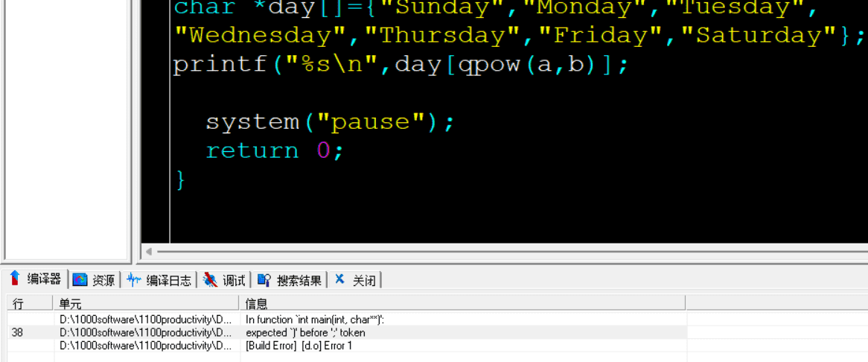Image resolution: width=868 pixels, height=362 pixels.
Task: Switch to the 编译器 (Compiler) tab
Action: (x=44, y=280)
